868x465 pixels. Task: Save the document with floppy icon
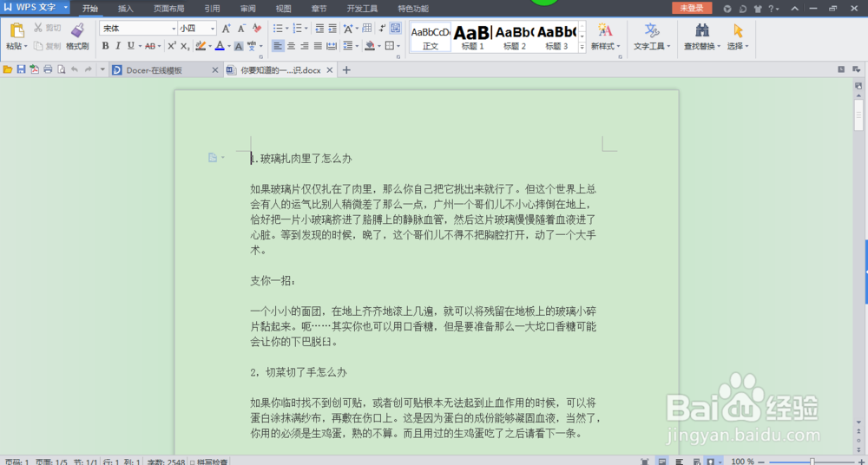tap(21, 69)
